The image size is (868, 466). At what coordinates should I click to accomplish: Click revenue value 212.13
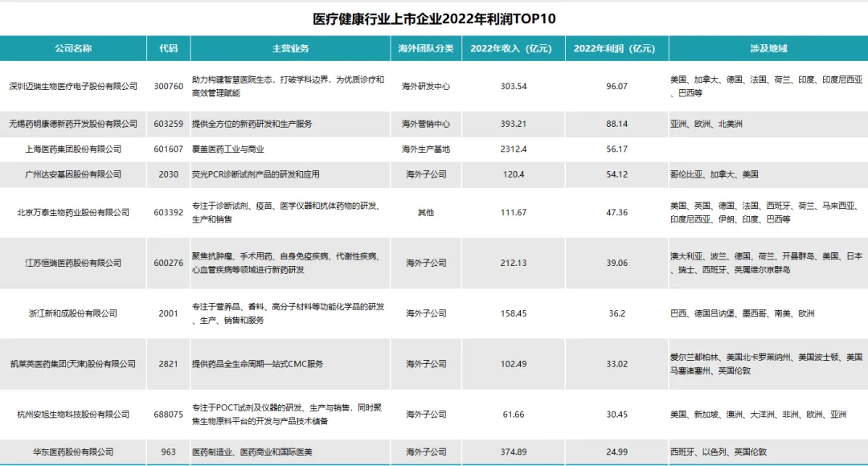pos(513,263)
